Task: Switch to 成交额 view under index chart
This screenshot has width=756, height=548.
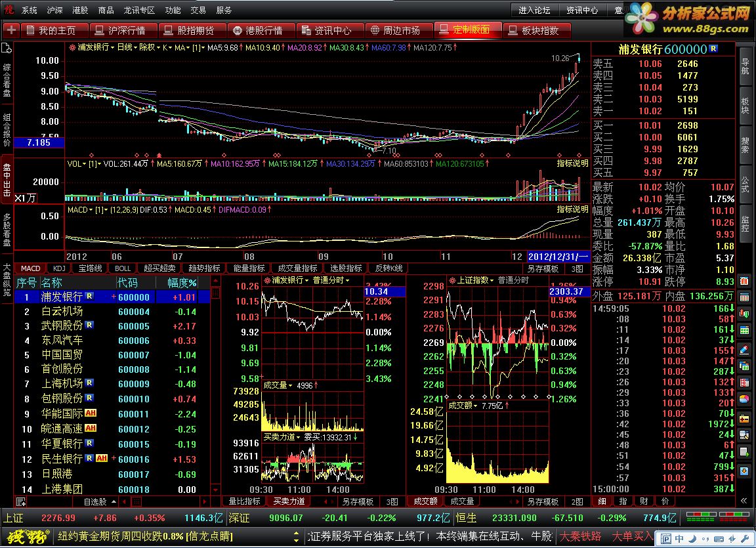Action: pyautogui.click(x=425, y=501)
